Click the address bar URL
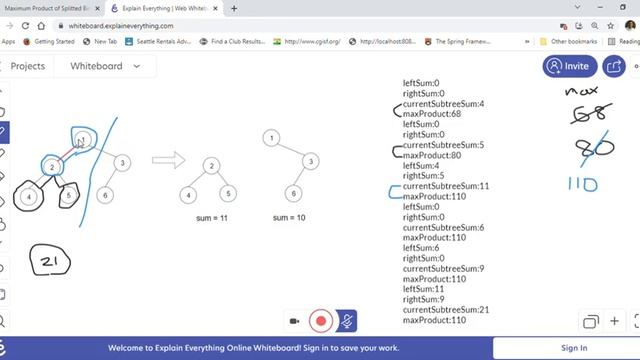640x360 pixels. [121, 26]
